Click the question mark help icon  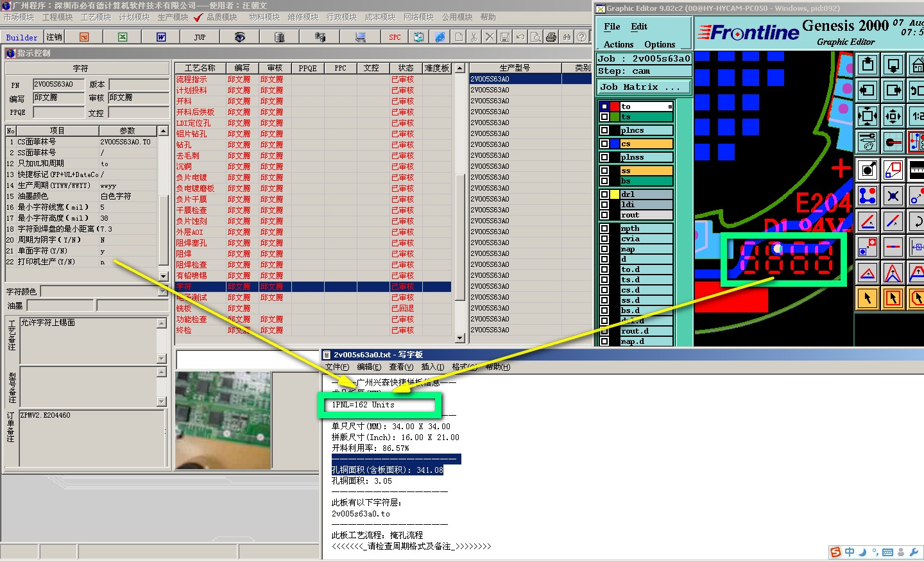[x=582, y=37]
